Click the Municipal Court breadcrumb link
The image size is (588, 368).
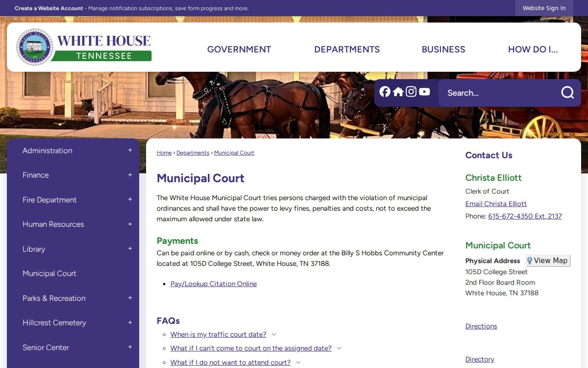tap(234, 153)
